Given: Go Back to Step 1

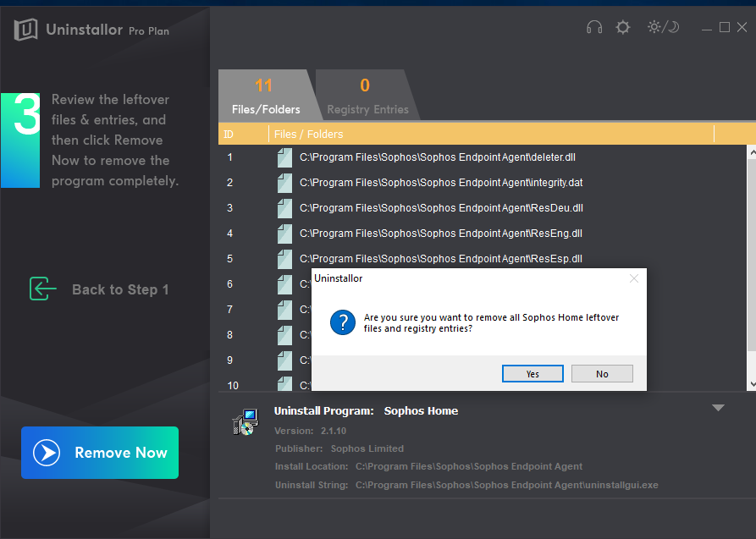Looking at the screenshot, I should pyautogui.click(x=99, y=289).
